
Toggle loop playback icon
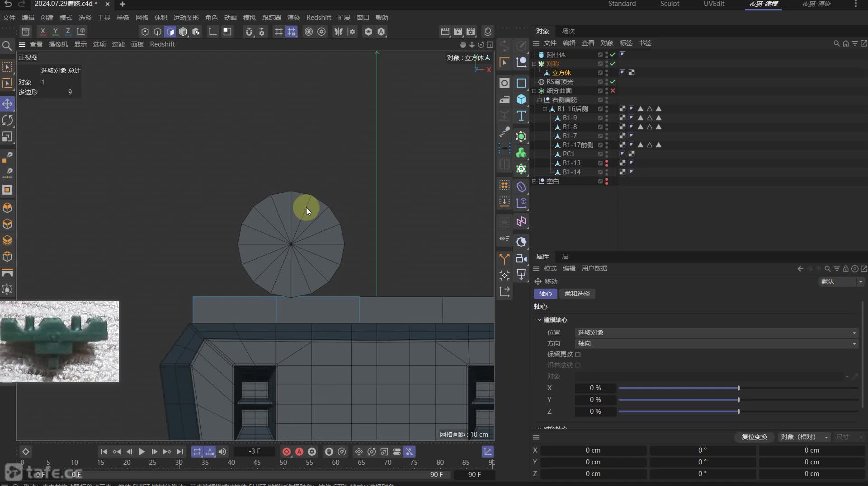[x=197, y=452]
